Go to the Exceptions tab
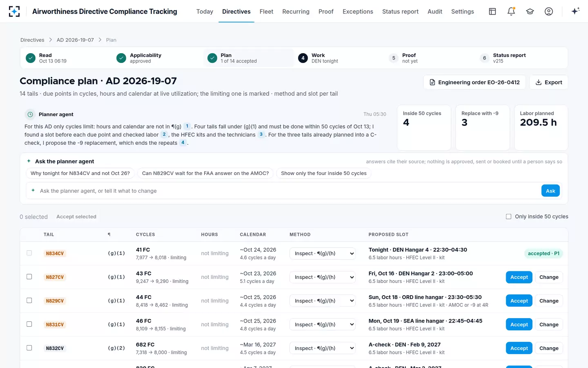Viewport: 588px width, 368px height. point(358,11)
